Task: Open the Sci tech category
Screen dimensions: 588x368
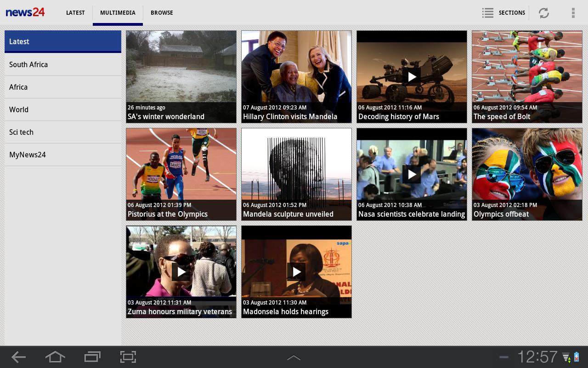Action: [63, 132]
